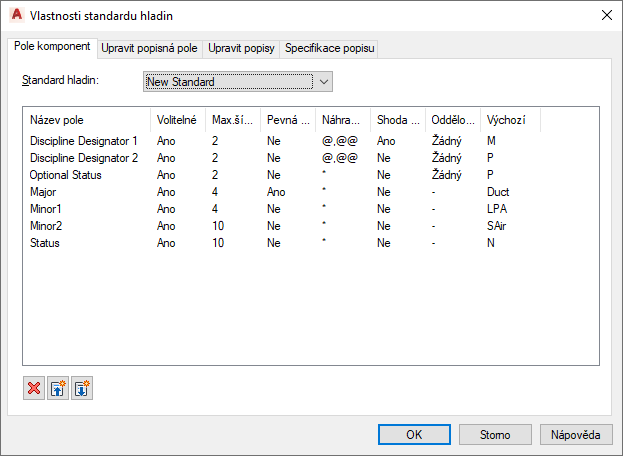Select the Pole komponent tab

pos(53,47)
